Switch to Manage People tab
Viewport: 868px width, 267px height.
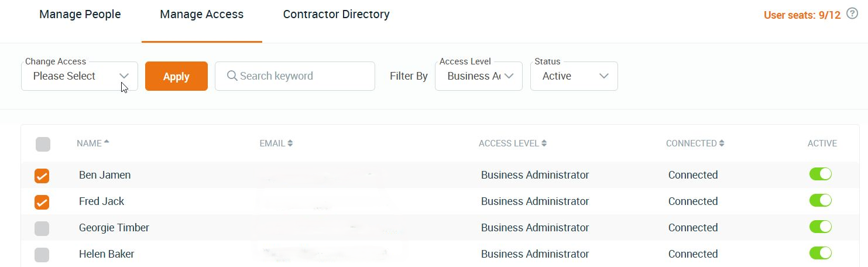tap(80, 15)
